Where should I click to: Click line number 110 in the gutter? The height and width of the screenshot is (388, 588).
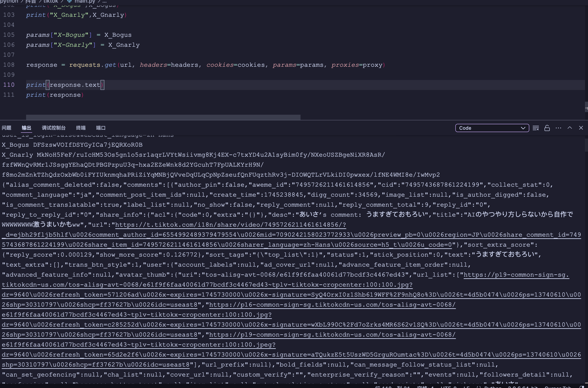click(x=9, y=85)
